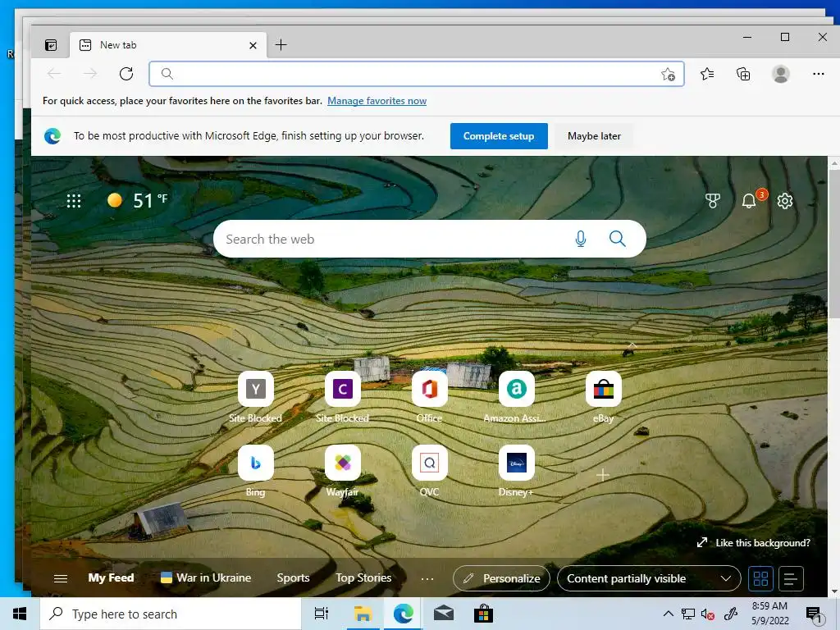Screen dimensions: 840x630
Task: Open the Windows Start menu
Action: 20,614
